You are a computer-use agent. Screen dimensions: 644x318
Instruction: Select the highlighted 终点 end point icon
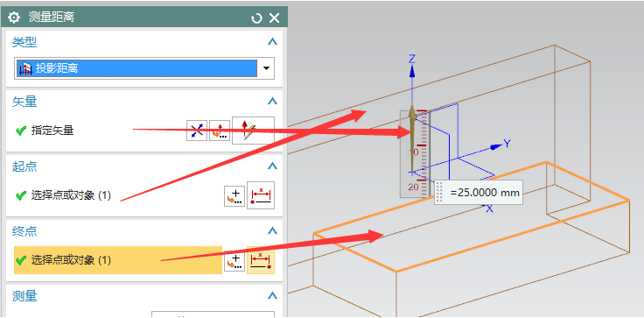pyautogui.click(x=261, y=260)
